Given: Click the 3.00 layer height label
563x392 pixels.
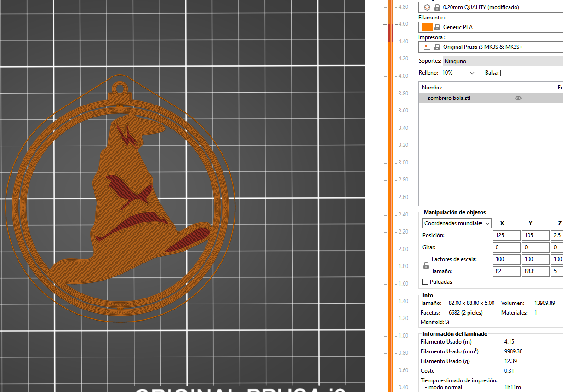Looking at the screenshot, I should tap(403, 163).
